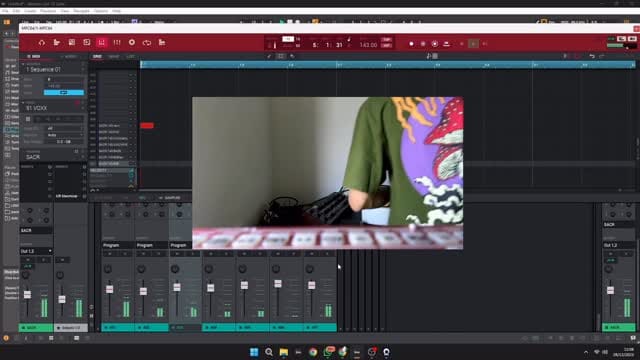Open the first channel's Program routing dropdown
The width and height of the screenshot is (640, 360).
click(118, 245)
